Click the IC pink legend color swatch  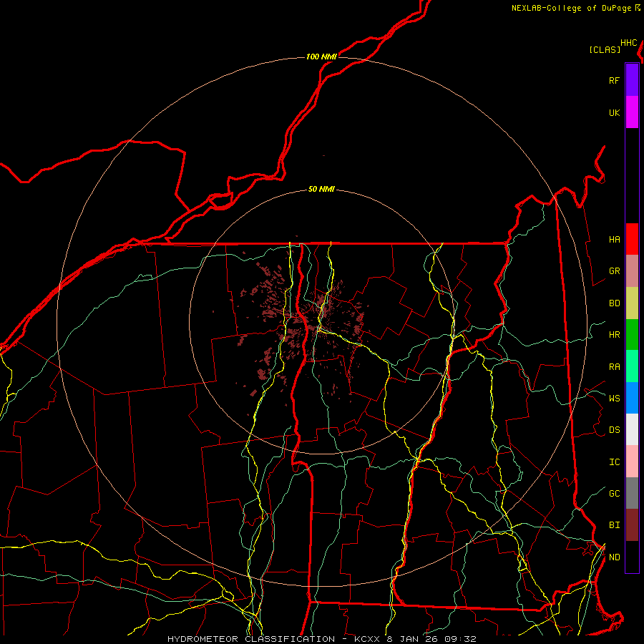(x=632, y=462)
